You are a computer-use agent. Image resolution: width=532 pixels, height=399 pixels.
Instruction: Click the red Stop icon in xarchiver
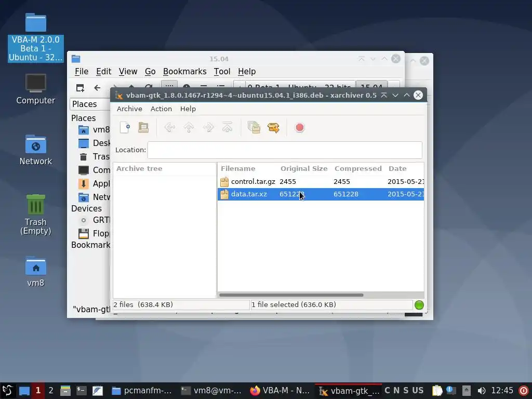click(x=300, y=128)
